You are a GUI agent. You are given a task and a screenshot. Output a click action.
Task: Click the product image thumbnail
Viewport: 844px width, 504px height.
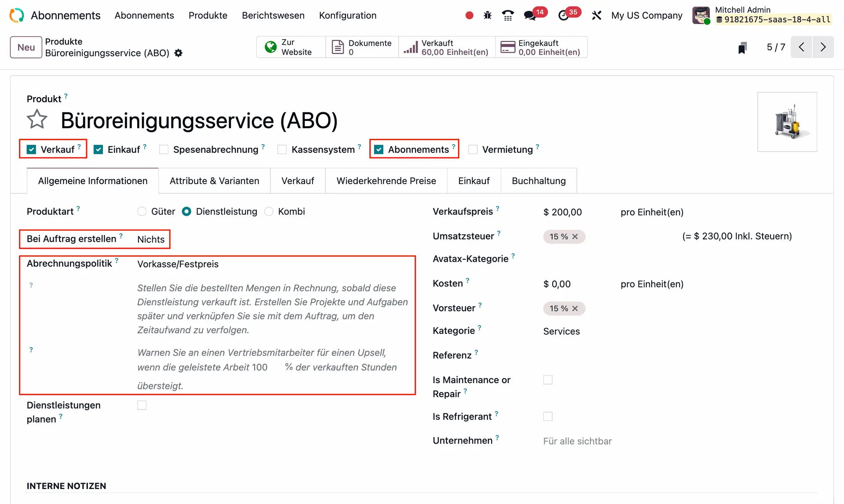787,122
